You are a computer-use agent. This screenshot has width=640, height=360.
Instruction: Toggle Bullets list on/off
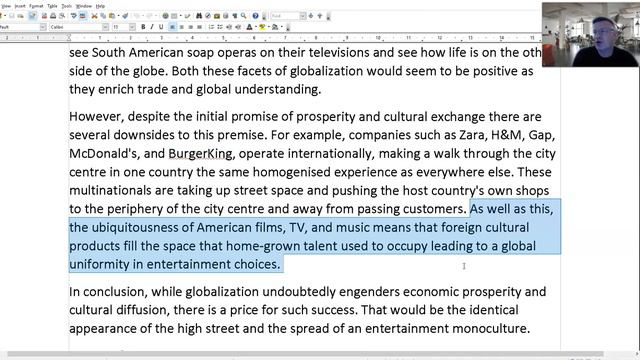click(x=220, y=27)
